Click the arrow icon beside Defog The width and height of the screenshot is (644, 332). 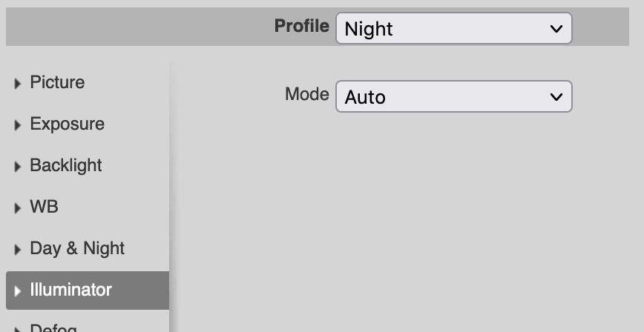(x=17, y=329)
